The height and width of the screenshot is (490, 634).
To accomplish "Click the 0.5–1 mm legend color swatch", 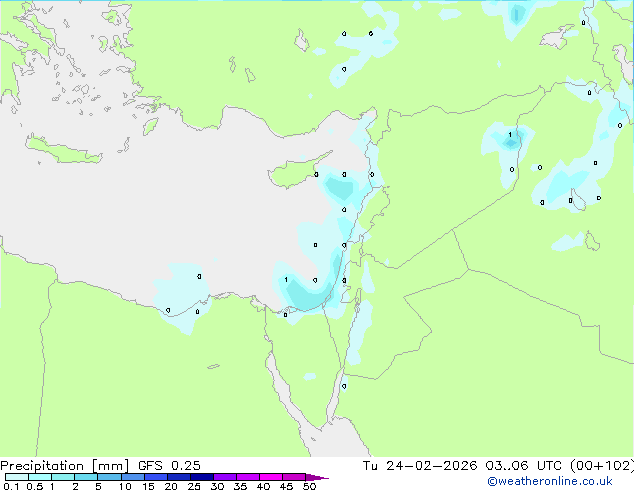I will click(x=40, y=477).
